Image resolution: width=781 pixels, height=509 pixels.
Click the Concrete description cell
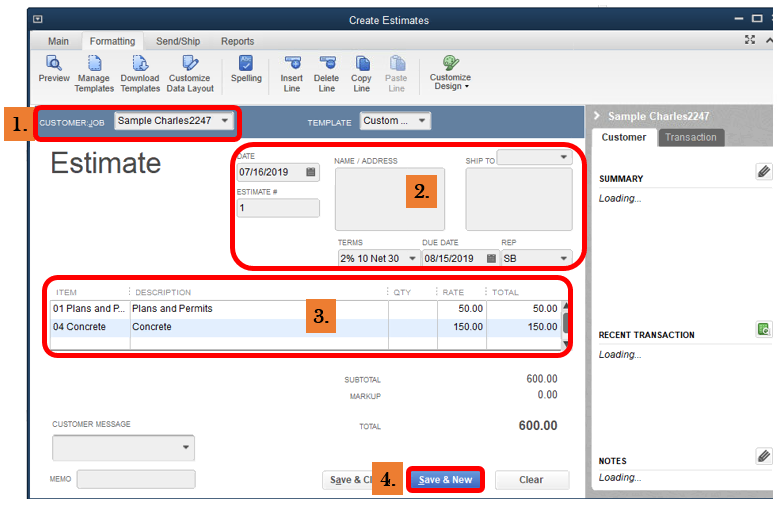[259, 327]
